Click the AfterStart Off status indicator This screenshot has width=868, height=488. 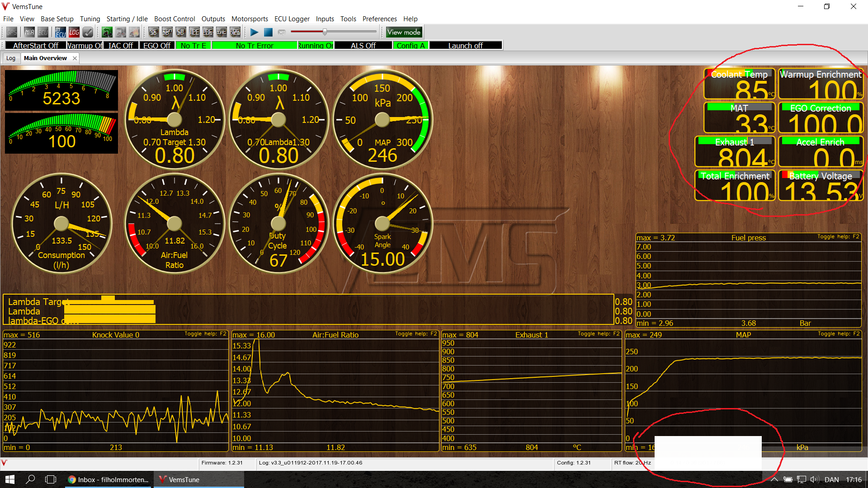pos(36,45)
